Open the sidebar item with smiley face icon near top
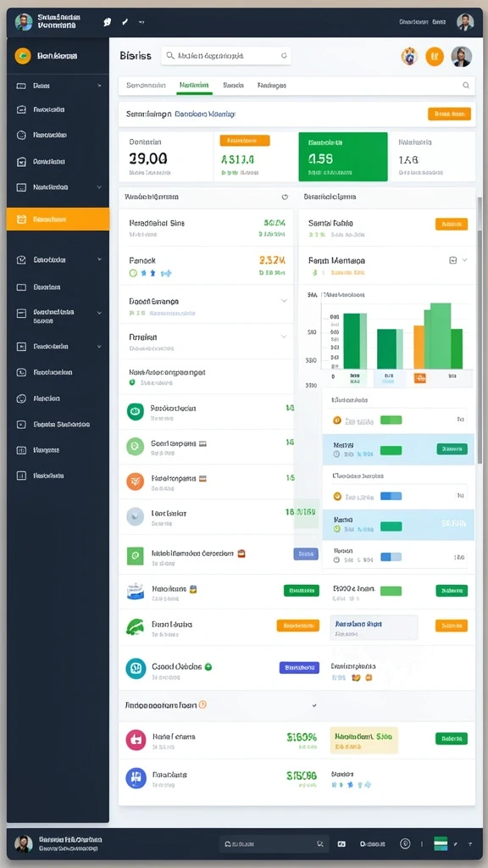The width and height of the screenshot is (488, 868). point(21,135)
